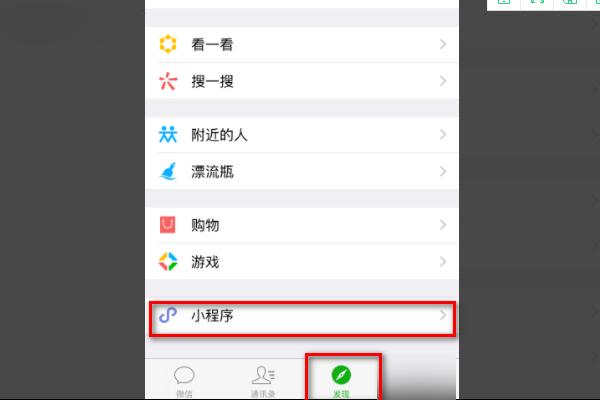Tap the red 购物 shopping bag icon
Image resolution: width=600 pixels, height=400 pixels.
point(168,225)
